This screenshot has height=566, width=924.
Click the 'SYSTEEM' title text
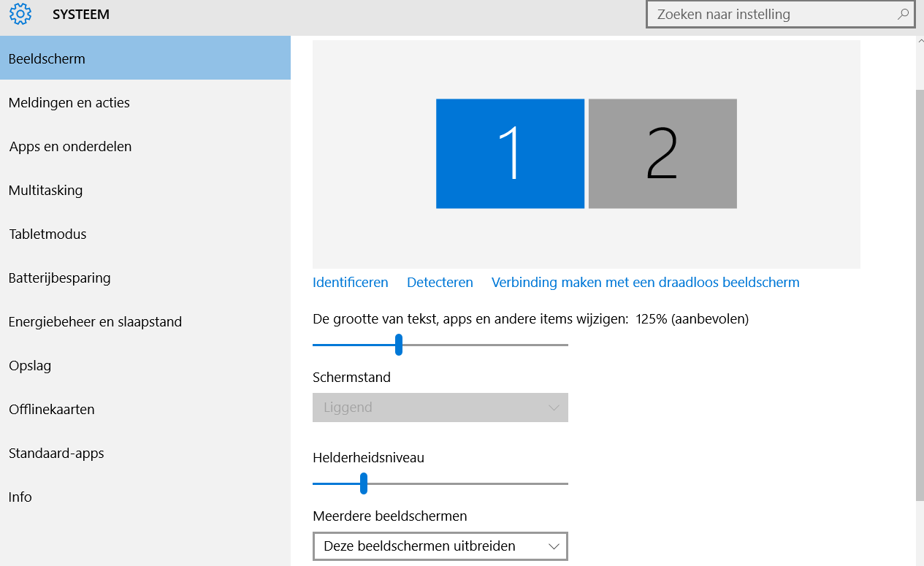(81, 14)
